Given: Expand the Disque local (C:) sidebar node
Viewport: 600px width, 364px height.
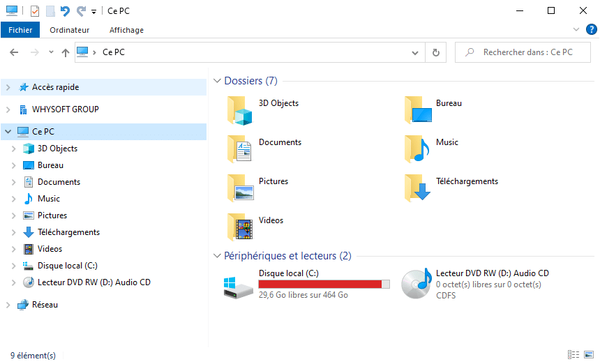Looking at the screenshot, I should click(x=14, y=266).
